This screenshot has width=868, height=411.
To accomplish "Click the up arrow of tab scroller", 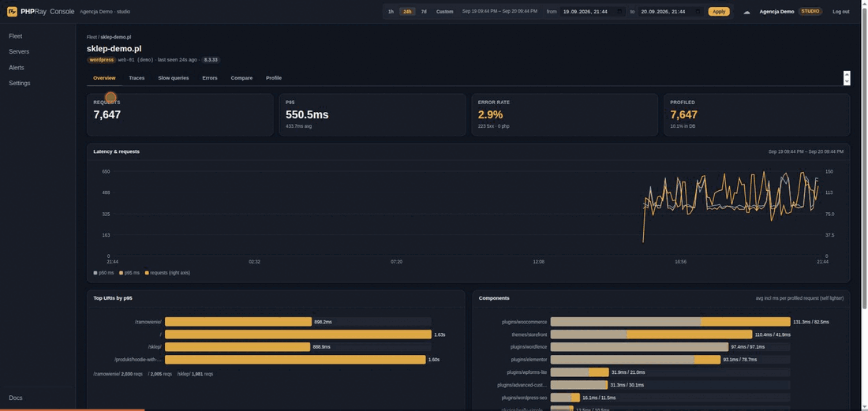I will [847, 74].
